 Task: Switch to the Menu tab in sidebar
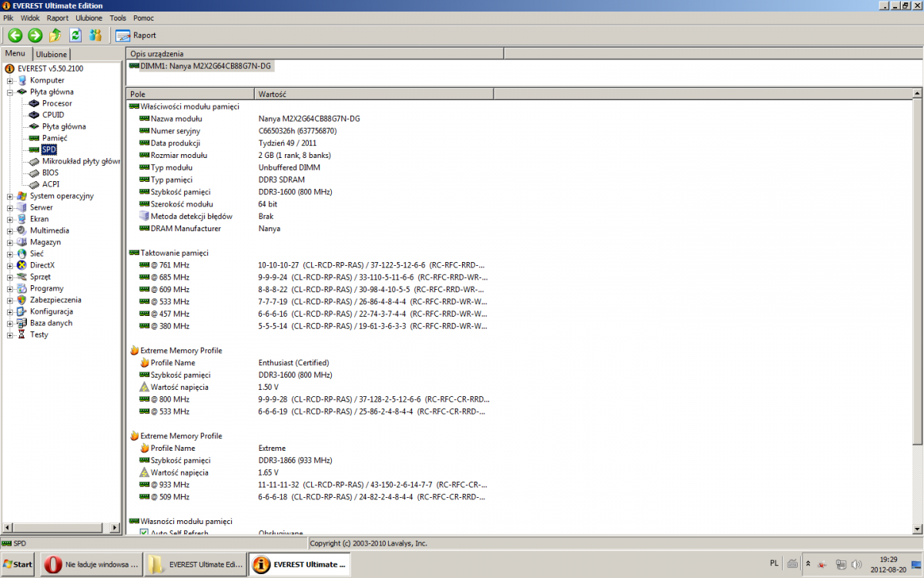pos(15,53)
